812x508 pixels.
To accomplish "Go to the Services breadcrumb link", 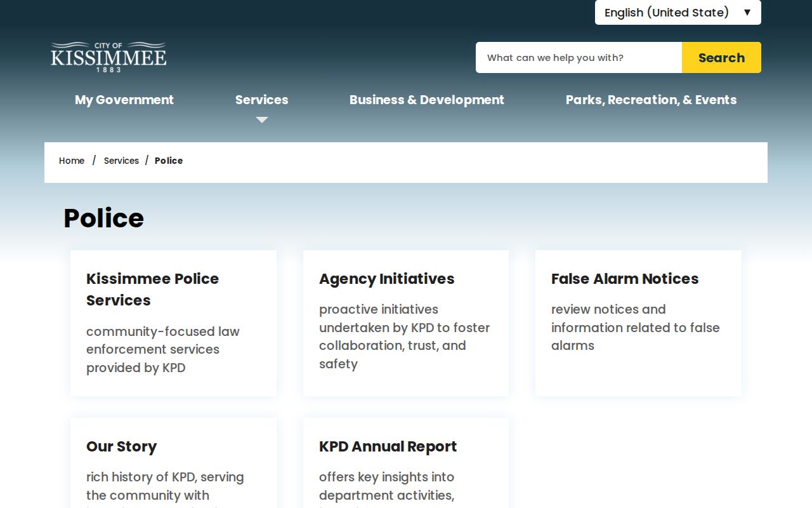I will pos(121,161).
